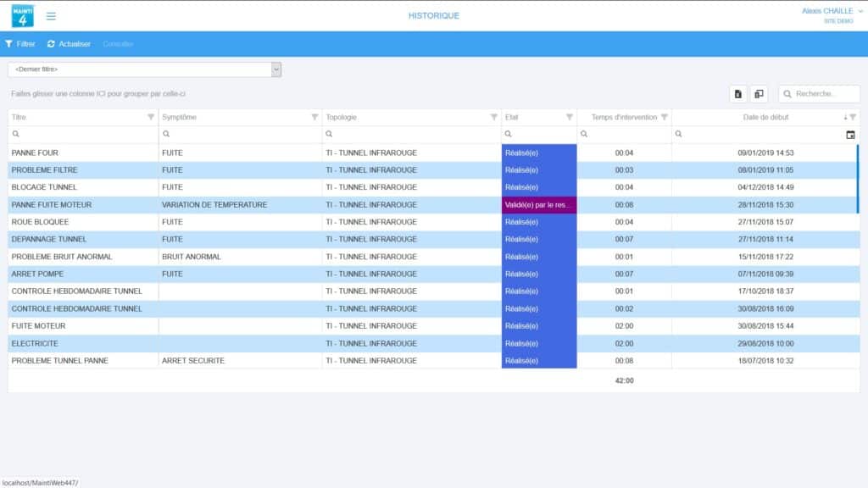868x488 pixels.
Task: Click the magnifier icon in the Symptôme filter cell
Action: 165,134
